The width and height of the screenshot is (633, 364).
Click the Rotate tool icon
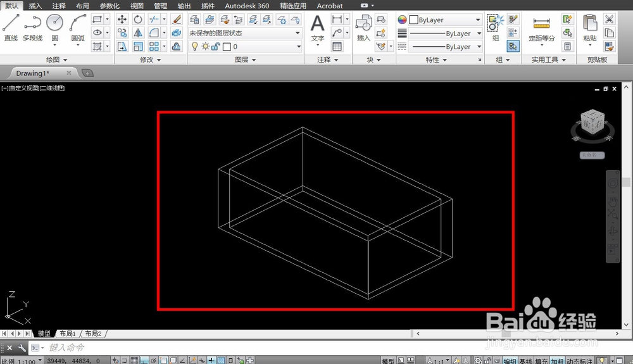coord(138,20)
